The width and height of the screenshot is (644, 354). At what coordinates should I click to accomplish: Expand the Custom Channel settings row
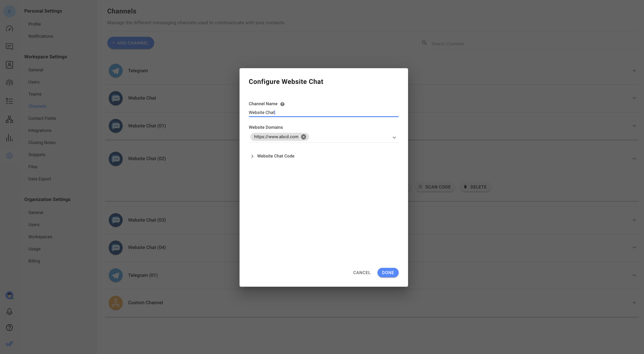pos(634,303)
